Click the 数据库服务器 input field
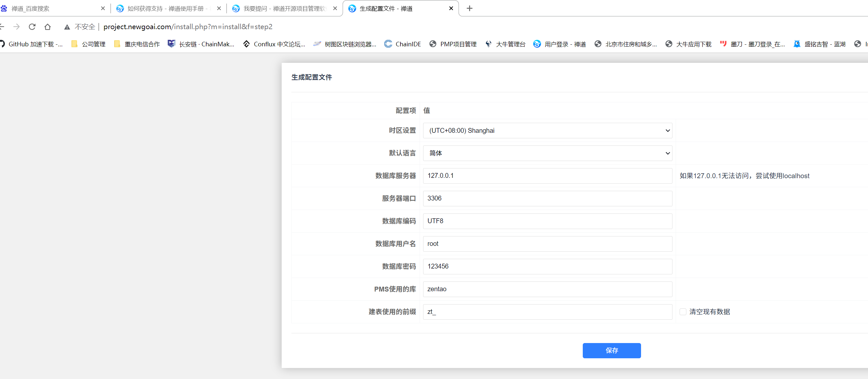The width and height of the screenshot is (868, 379). pyautogui.click(x=547, y=176)
